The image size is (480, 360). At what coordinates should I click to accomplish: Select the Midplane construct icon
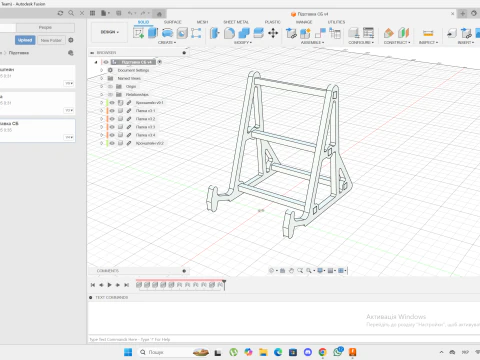coord(403,33)
